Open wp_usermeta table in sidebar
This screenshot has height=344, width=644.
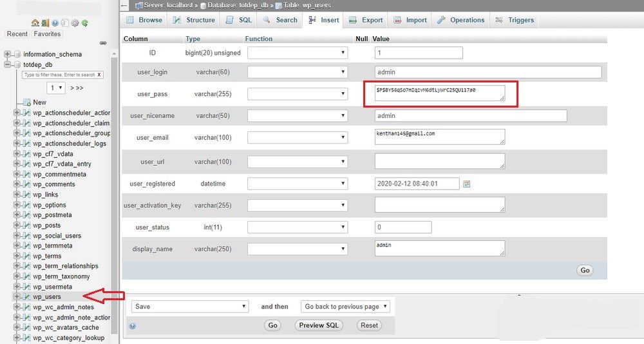(53, 287)
